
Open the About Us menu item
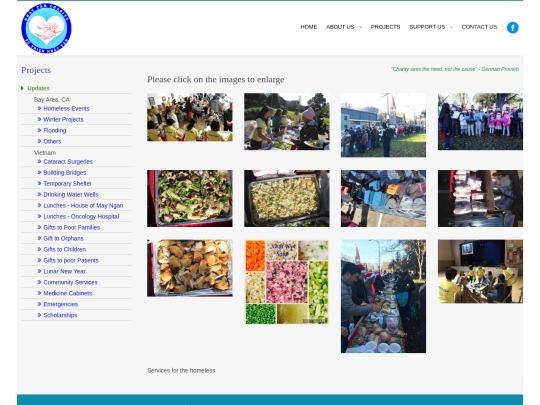tap(340, 27)
